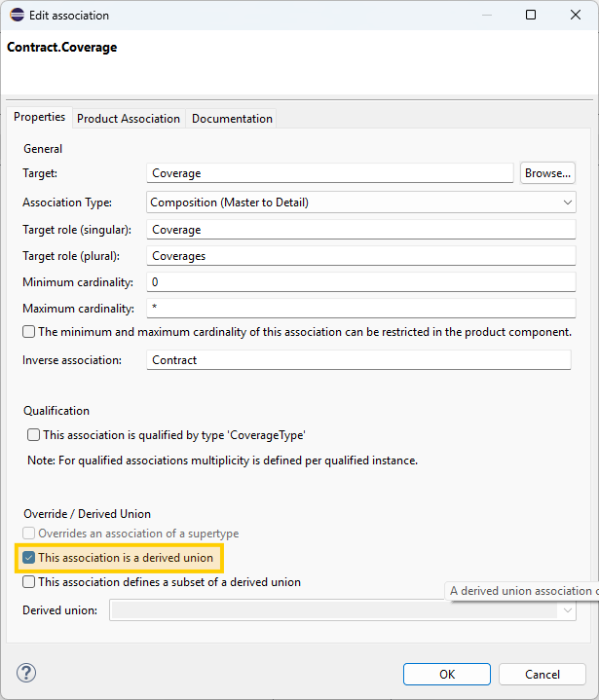599x700 pixels.
Task: Click the Target role (plural) field
Action: [x=361, y=256]
